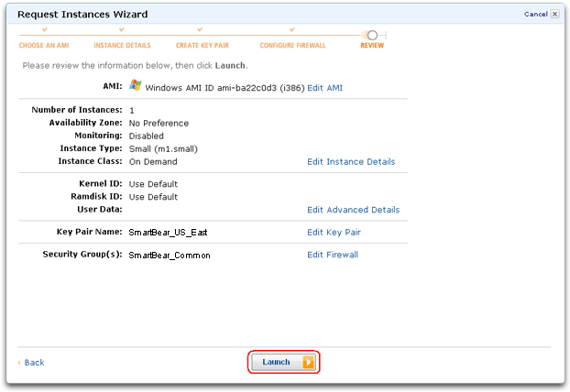
Task: Select the Ramdisk ID value 'Use Default'
Action: [153, 197]
